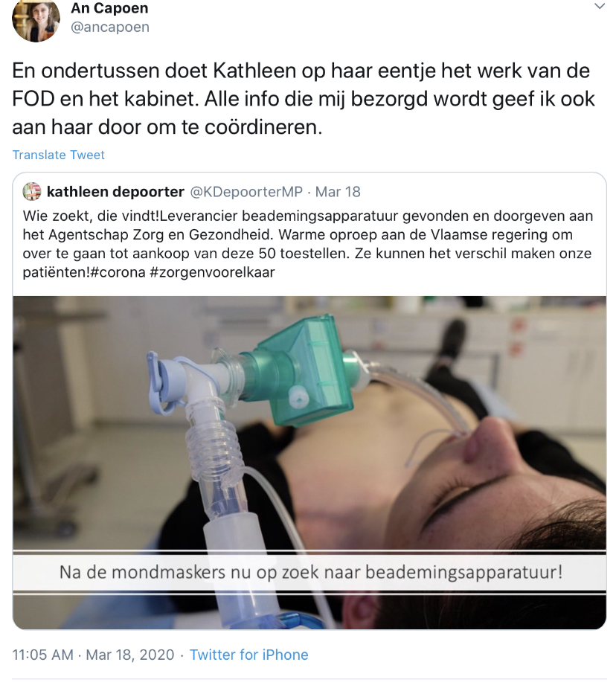This screenshot has width=616, height=694.
Task: Open kathleen depoorter's small avatar icon
Action: point(32,192)
